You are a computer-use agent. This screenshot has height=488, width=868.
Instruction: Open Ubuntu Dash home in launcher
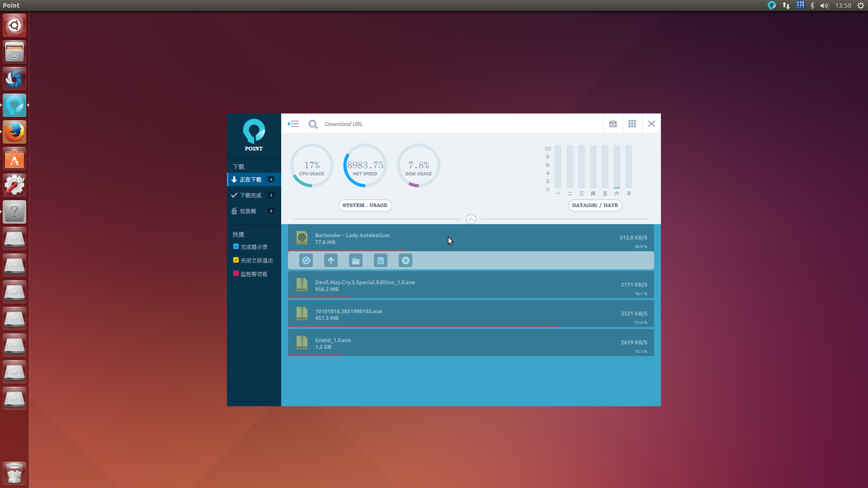[14, 25]
